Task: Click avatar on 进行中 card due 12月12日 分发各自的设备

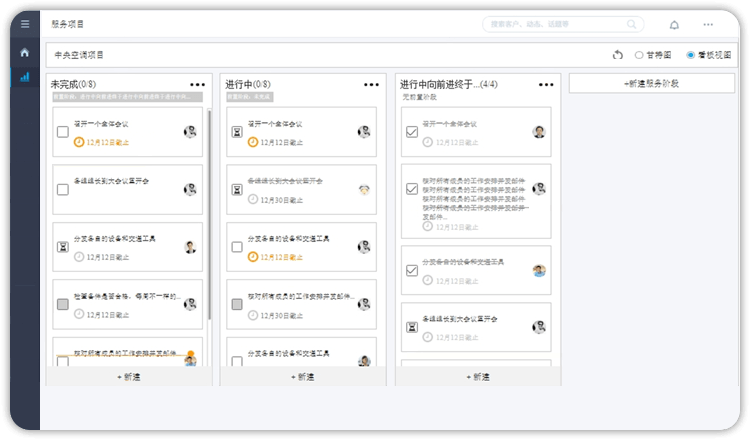Action: click(x=364, y=247)
